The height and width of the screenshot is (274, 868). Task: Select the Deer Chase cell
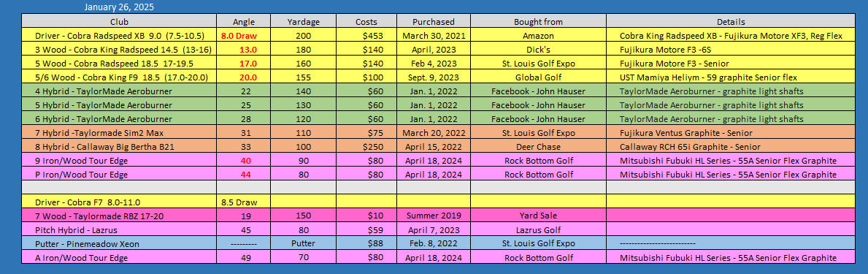tap(538, 147)
